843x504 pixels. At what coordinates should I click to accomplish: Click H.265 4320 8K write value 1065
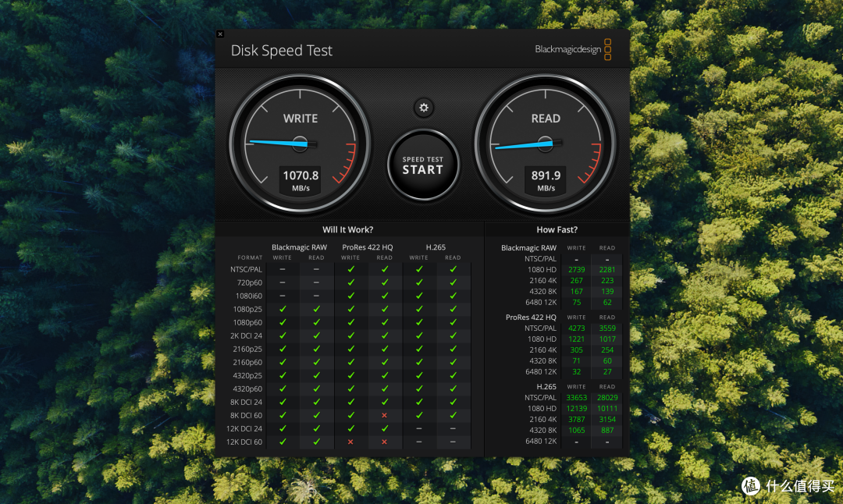(576, 430)
